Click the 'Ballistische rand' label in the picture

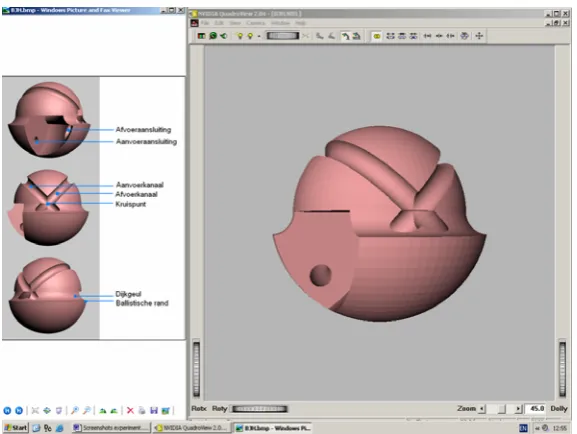(x=142, y=303)
